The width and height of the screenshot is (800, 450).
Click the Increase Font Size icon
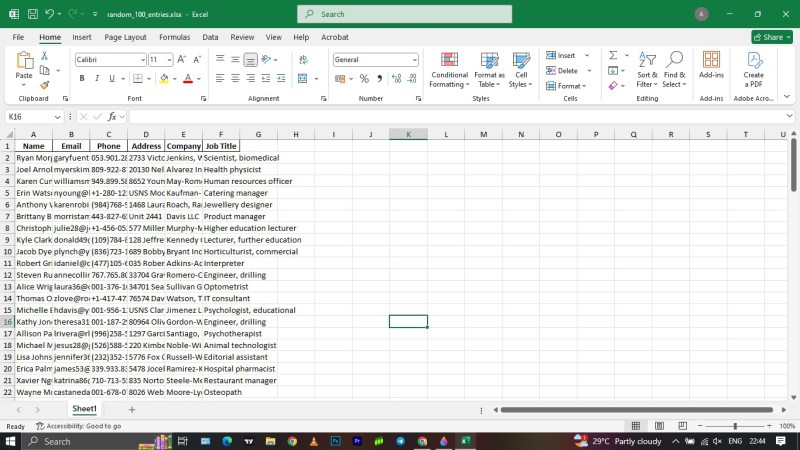coord(183,60)
